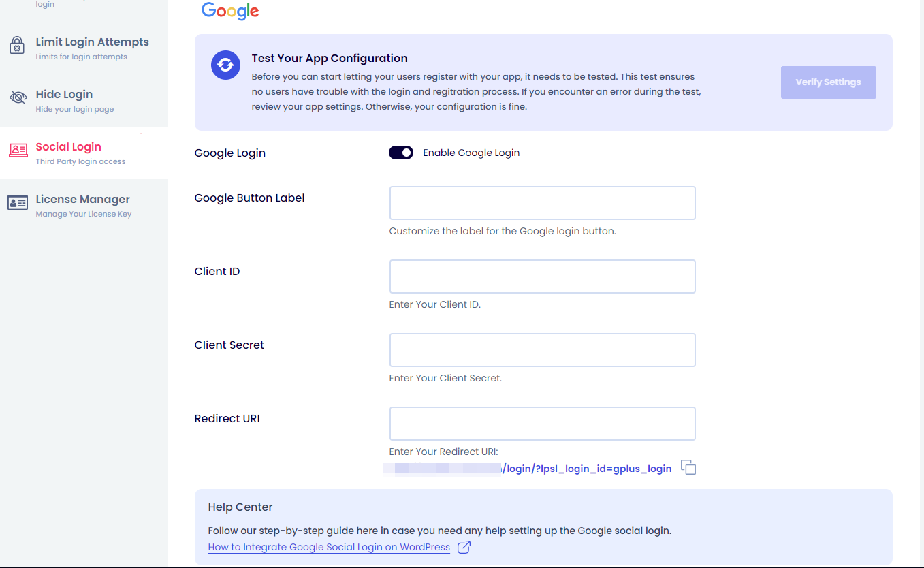Click into the Redirect URI text field

[542, 424]
